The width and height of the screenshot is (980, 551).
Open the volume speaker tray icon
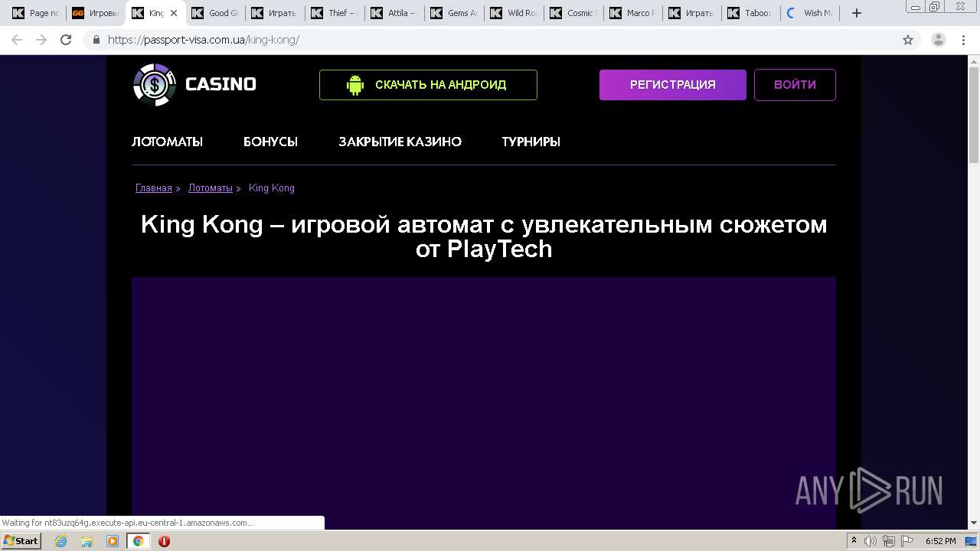click(871, 541)
